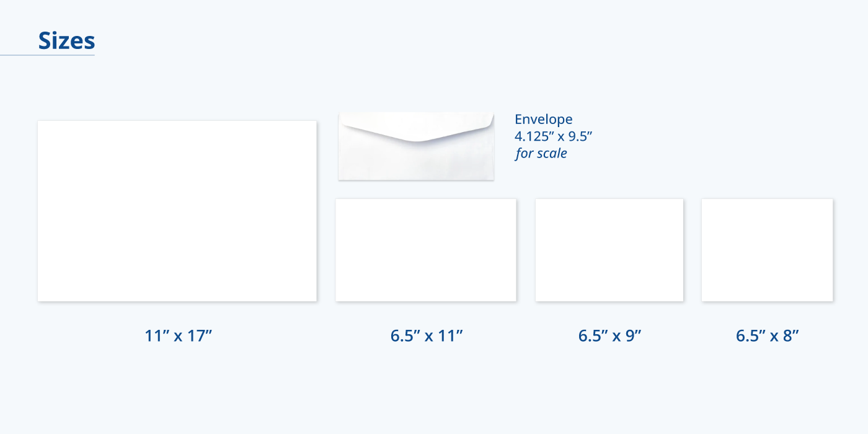Select the 6.5" x 9" white sheet
The image size is (868, 434).
click(609, 250)
